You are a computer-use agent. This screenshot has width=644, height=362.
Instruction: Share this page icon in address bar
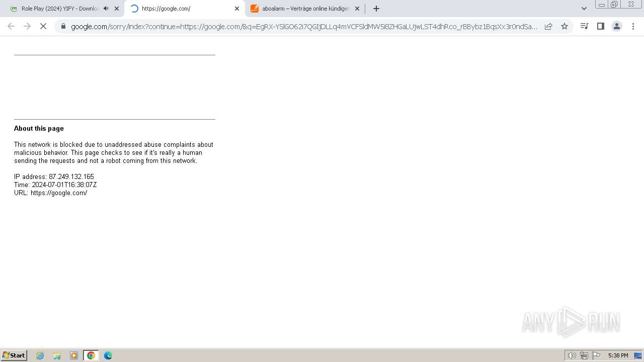pyautogui.click(x=548, y=26)
